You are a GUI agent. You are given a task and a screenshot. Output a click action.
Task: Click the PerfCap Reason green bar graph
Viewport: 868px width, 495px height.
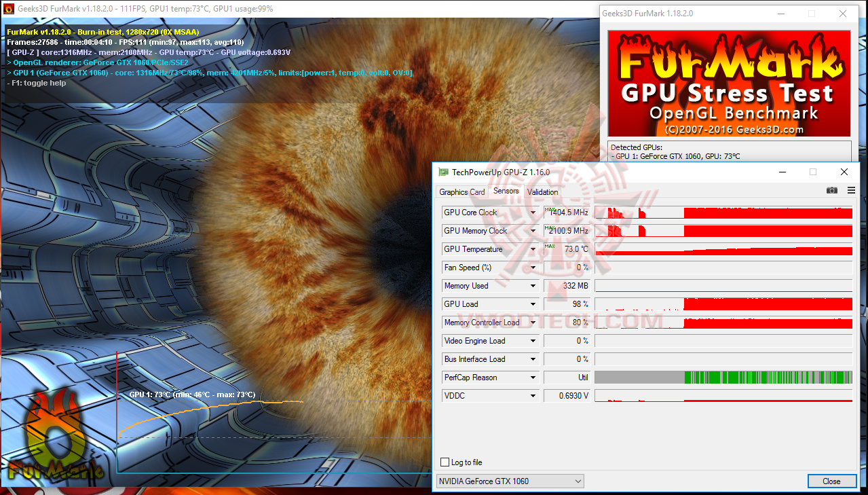point(723,378)
